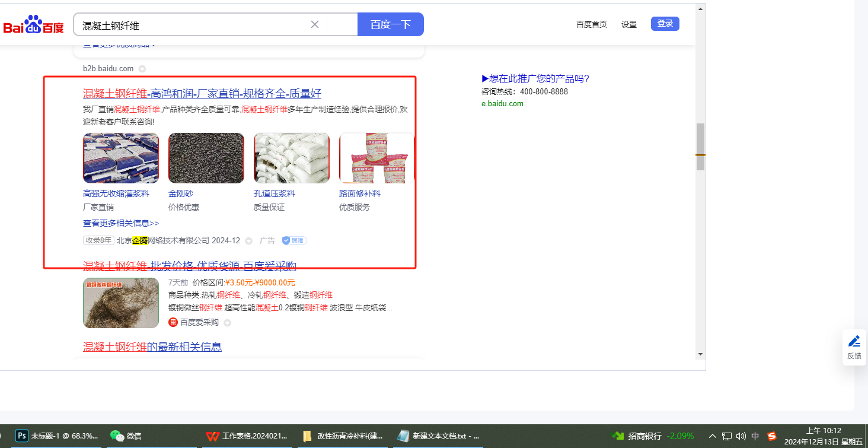Click the 百度一下 search button
This screenshot has width=868, height=448.
391,24
